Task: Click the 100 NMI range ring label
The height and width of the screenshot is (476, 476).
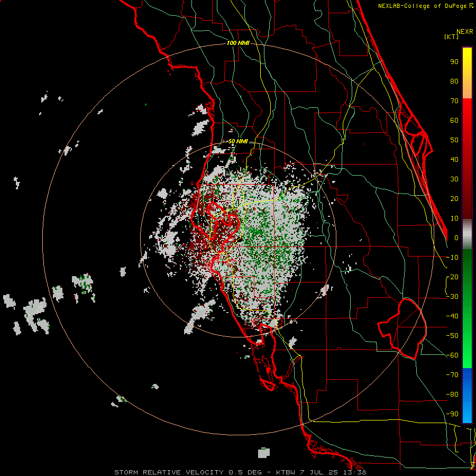Action: [x=239, y=43]
